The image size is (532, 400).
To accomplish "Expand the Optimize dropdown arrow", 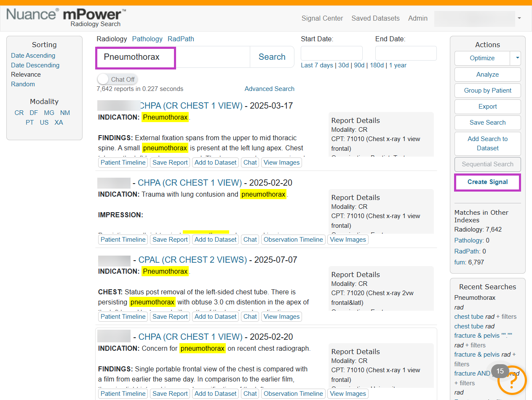I will [x=518, y=58].
